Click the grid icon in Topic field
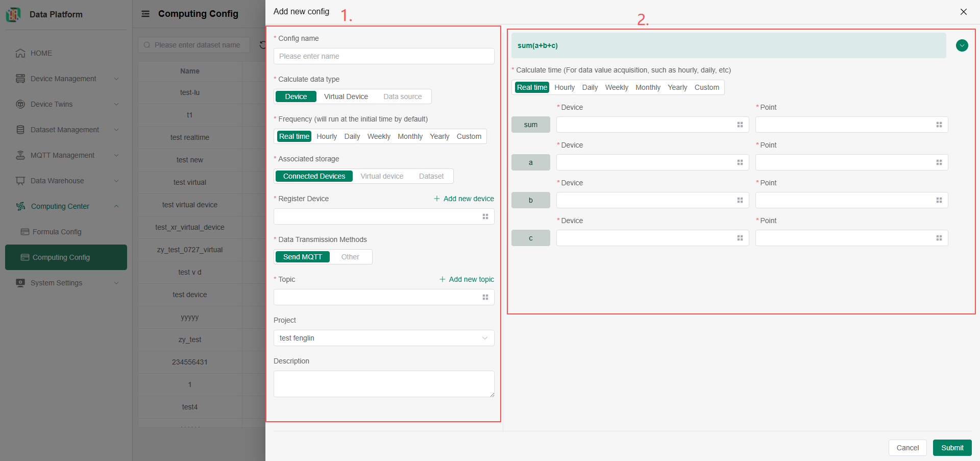 click(485, 297)
